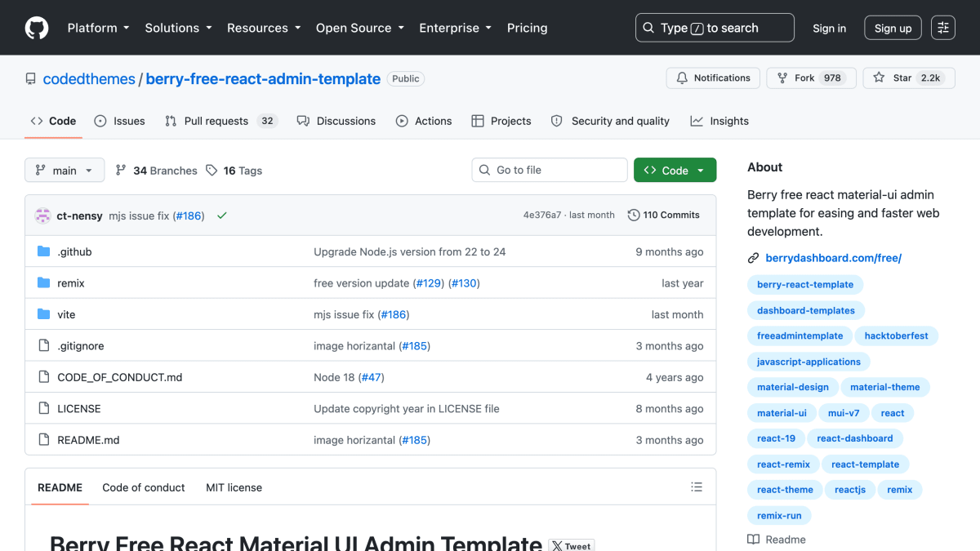Select the material-design topic tag

(793, 387)
